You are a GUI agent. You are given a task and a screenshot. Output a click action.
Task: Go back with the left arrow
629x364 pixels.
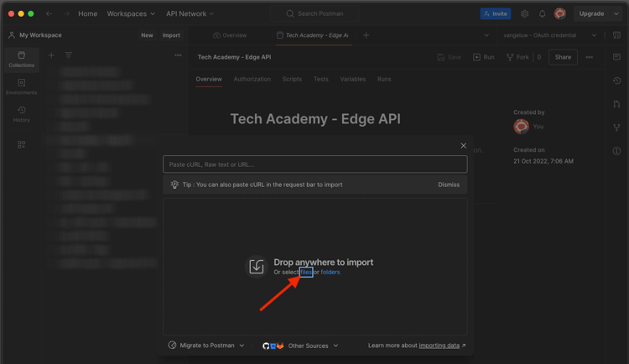pyautogui.click(x=49, y=13)
